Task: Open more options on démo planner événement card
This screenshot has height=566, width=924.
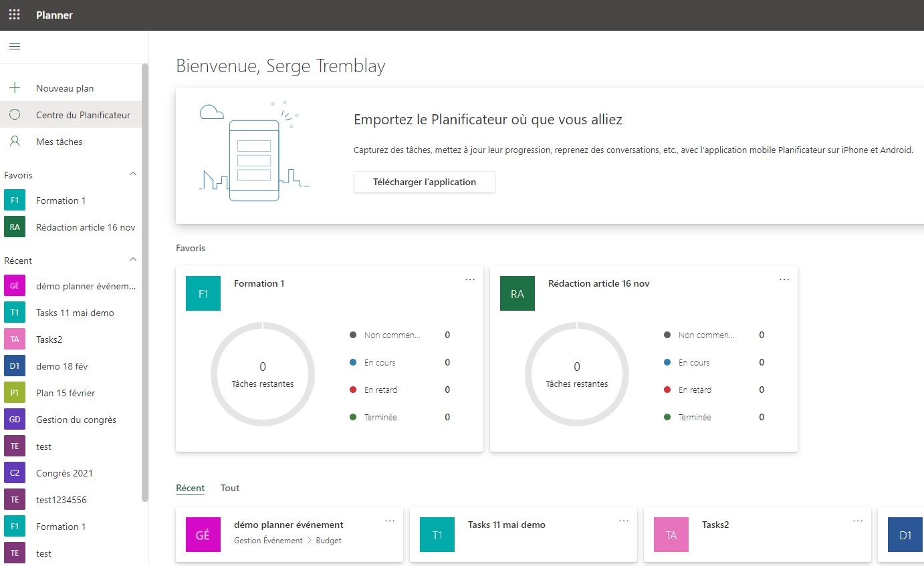Action: (x=390, y=521)
